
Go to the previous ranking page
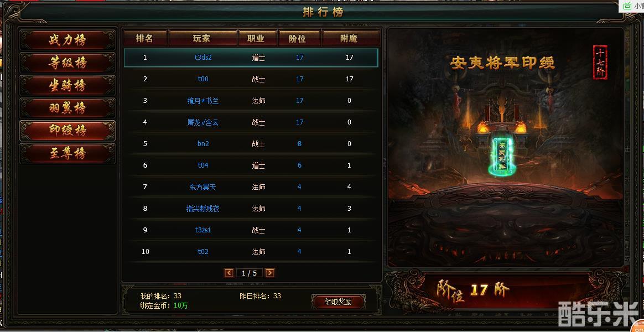[228, 273]
